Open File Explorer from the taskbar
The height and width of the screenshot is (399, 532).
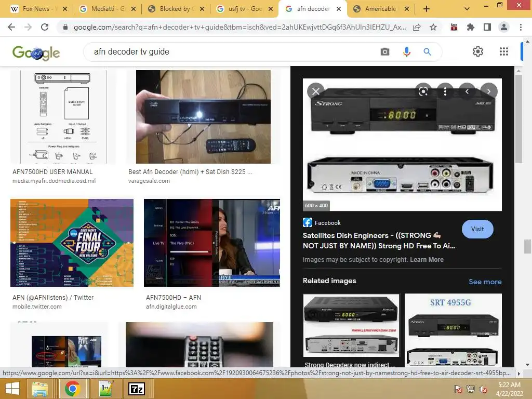40,389
